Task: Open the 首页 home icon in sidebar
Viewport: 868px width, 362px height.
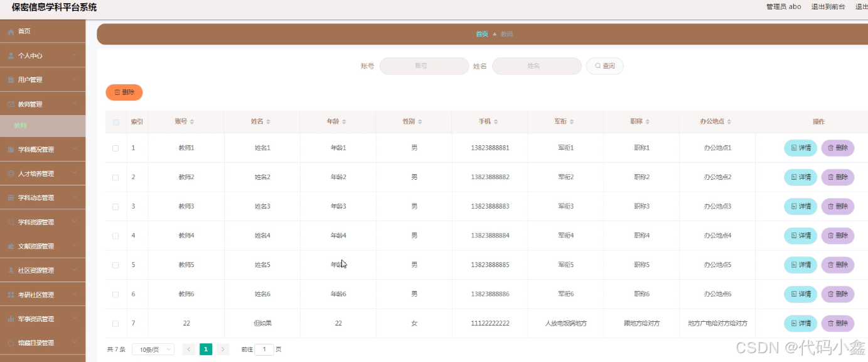Action: (11, 31)
